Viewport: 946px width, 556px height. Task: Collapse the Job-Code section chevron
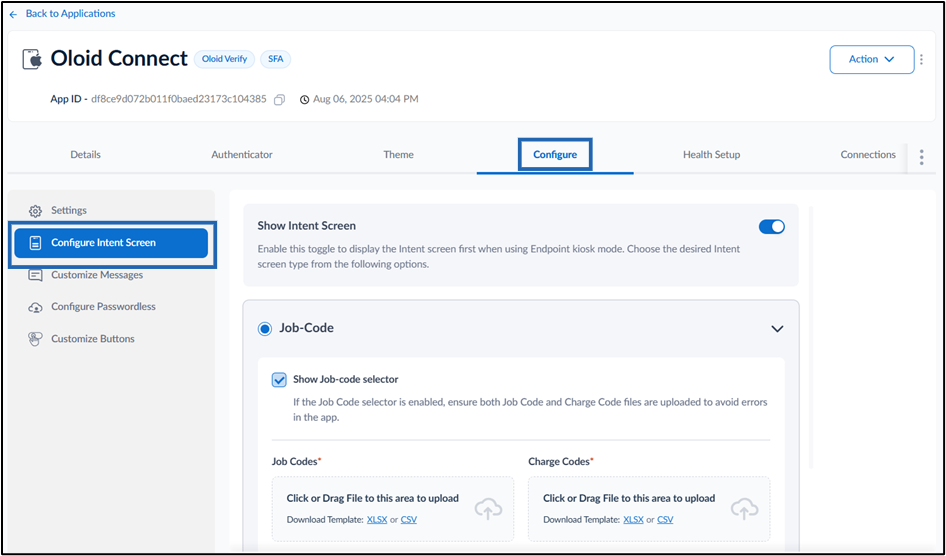tap(777, 329)
